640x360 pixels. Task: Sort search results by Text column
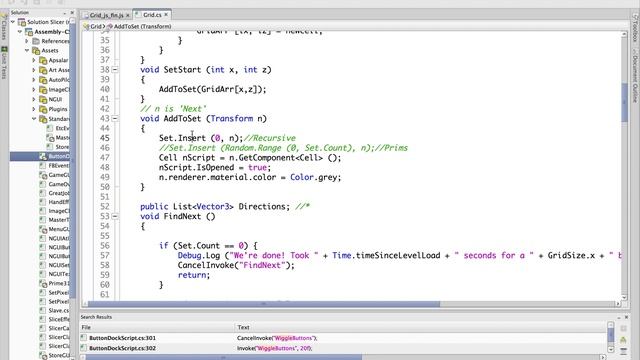[x=421, y=327]
